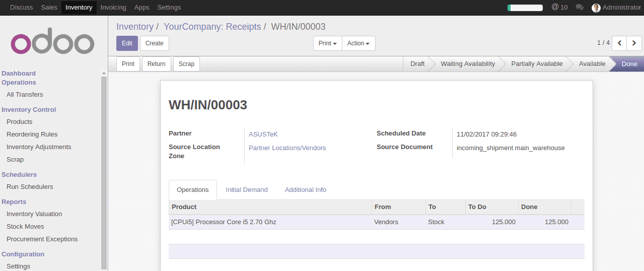Screen dimensions: 644x271
Task: Click the Create button
Action: coord(155,43)
